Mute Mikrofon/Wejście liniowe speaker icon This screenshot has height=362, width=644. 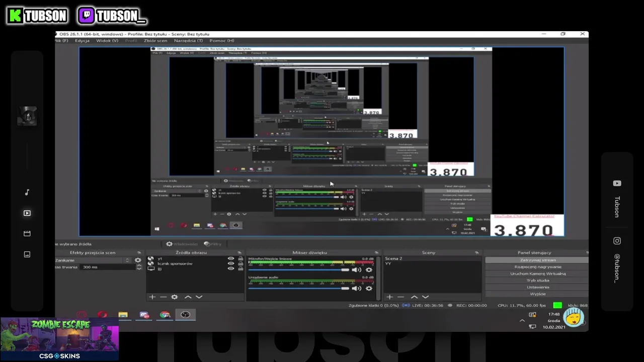356,270
